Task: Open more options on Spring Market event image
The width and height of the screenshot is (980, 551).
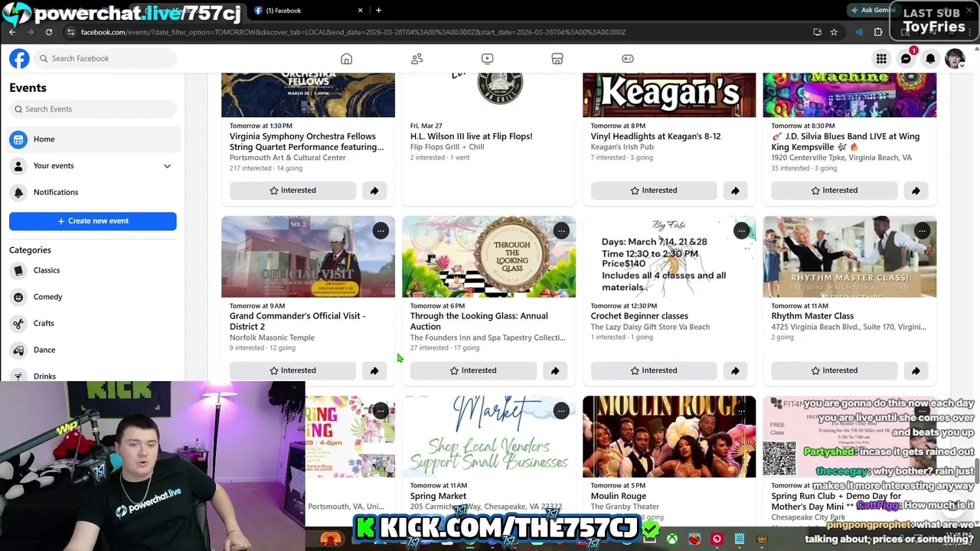Action: [561, 411]
